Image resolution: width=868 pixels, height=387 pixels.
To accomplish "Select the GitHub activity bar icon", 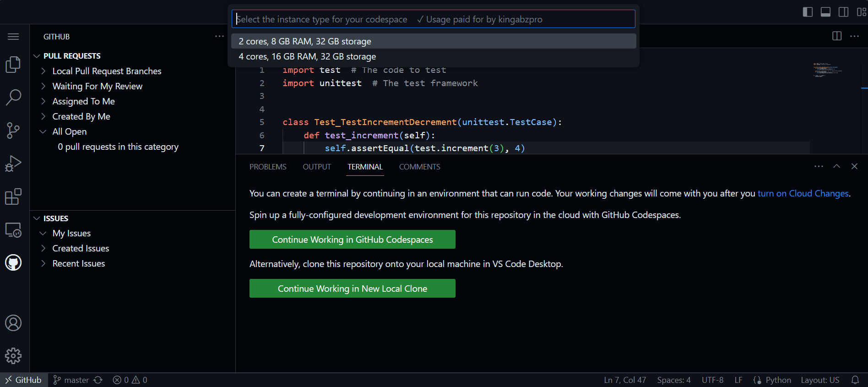I will (13, 262).
